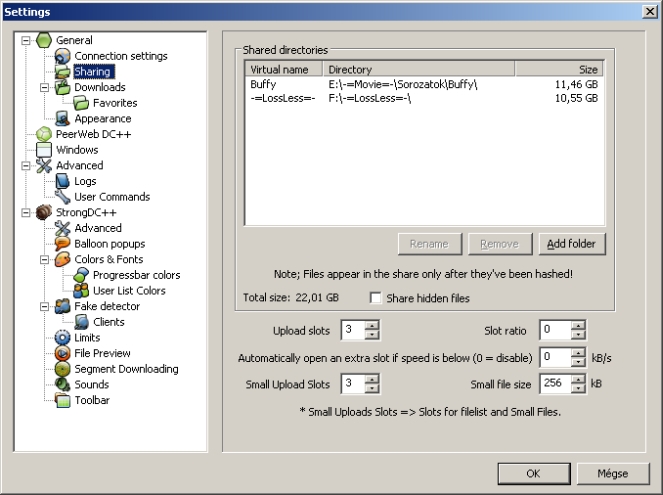Collapse the Downloads tree branch
This screenshot has height=495, width=663.
pyautogui.click(x=45, y=87)
